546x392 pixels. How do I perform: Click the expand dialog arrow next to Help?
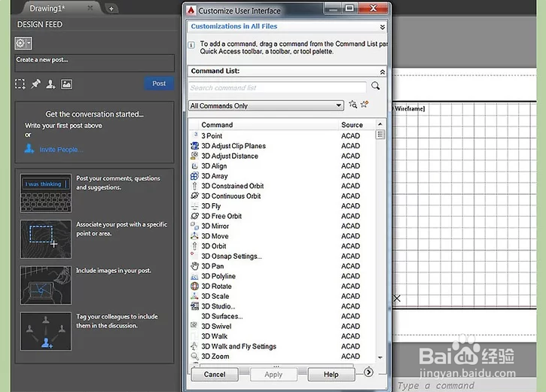pyautogui.click(x=368, y=372)
